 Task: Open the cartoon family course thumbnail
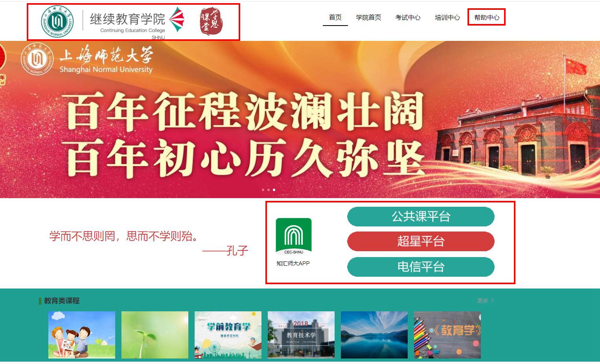click(x=82, y=335)
